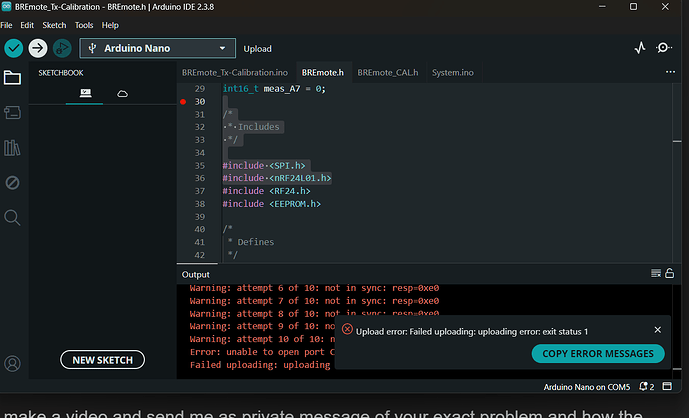Click the 'Error: unable to open port' line
The height and width of the screenshot is (418, 689).
262,352
